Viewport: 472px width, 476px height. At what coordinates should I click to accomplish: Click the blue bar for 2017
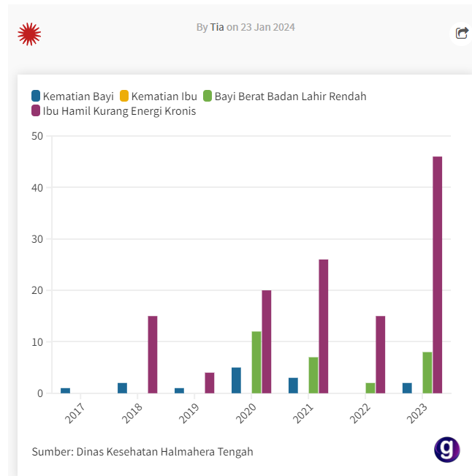pyautogui.click(x=66, y=390)
